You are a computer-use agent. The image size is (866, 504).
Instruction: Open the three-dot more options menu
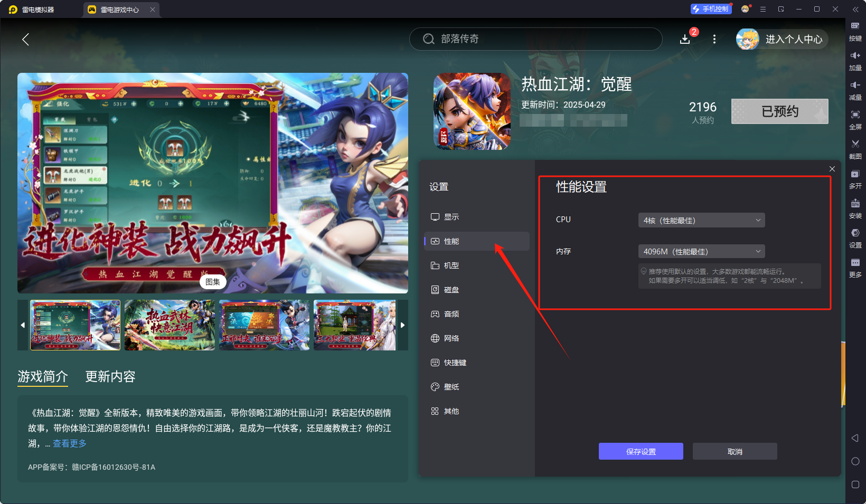714,39
